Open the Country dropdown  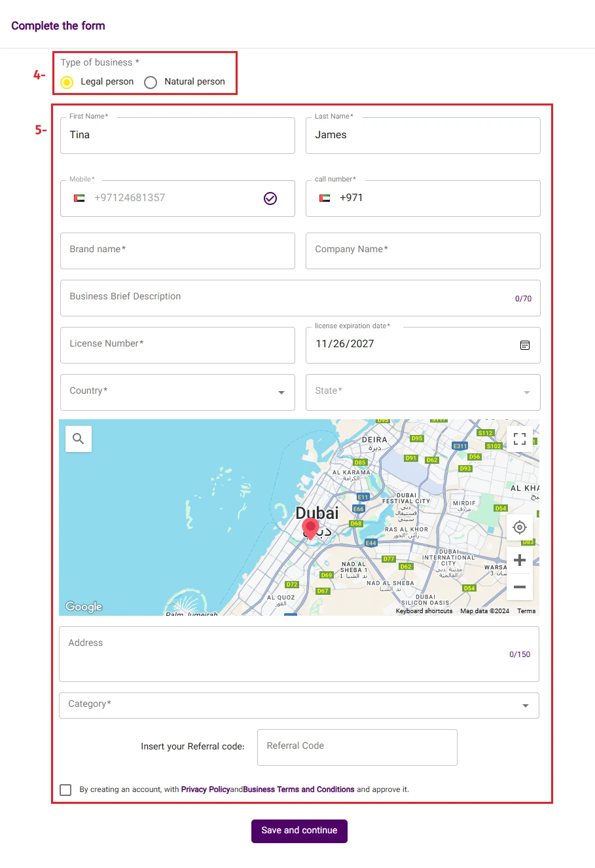177,392
